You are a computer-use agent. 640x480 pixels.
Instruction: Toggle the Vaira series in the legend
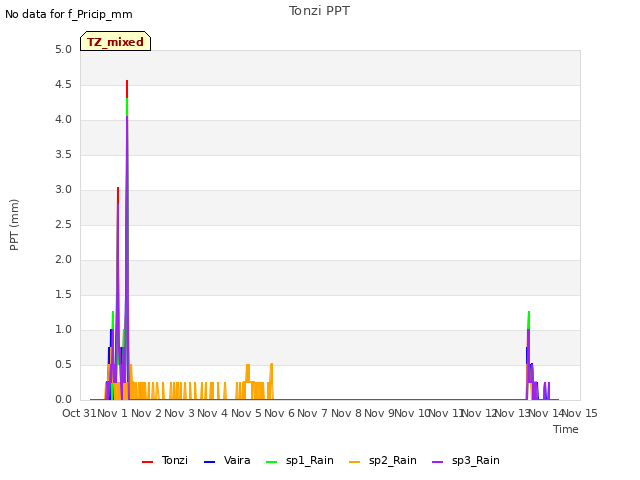point(227,460)
